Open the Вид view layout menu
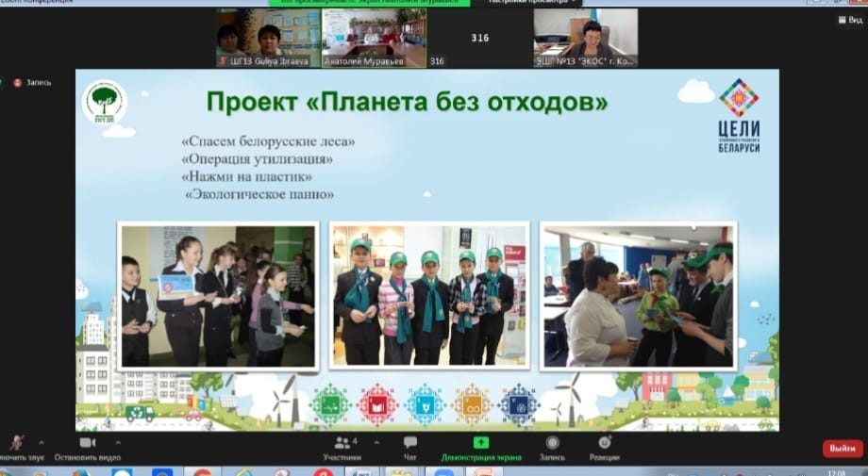This screenshot has width=868, height=476. click(x=850, y=20)
